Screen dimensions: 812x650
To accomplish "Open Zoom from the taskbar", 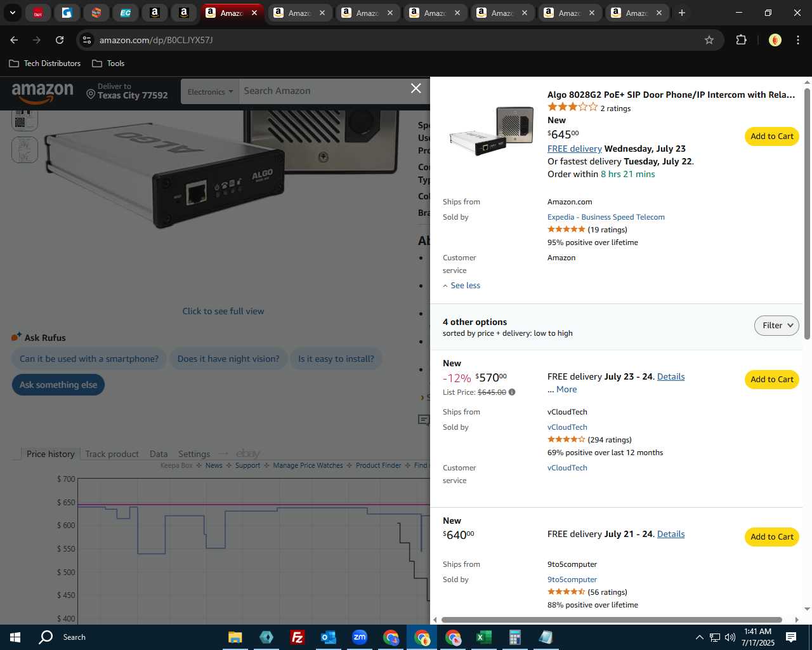I will tap(359, 637).
